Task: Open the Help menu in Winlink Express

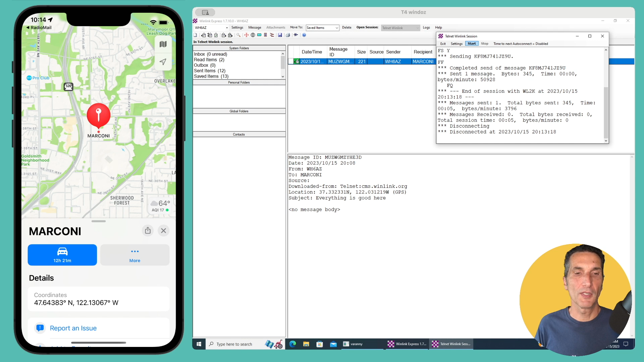Action: [x=438, y=27]
